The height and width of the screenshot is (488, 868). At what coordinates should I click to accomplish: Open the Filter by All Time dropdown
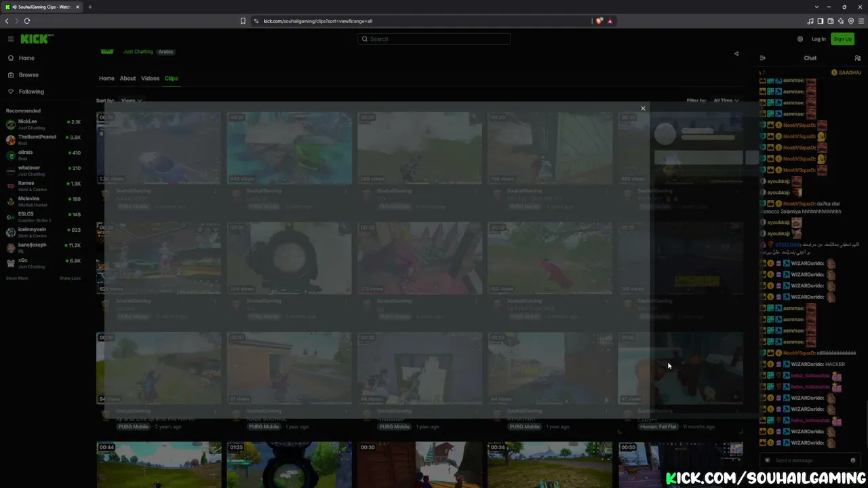click(726, 101)
